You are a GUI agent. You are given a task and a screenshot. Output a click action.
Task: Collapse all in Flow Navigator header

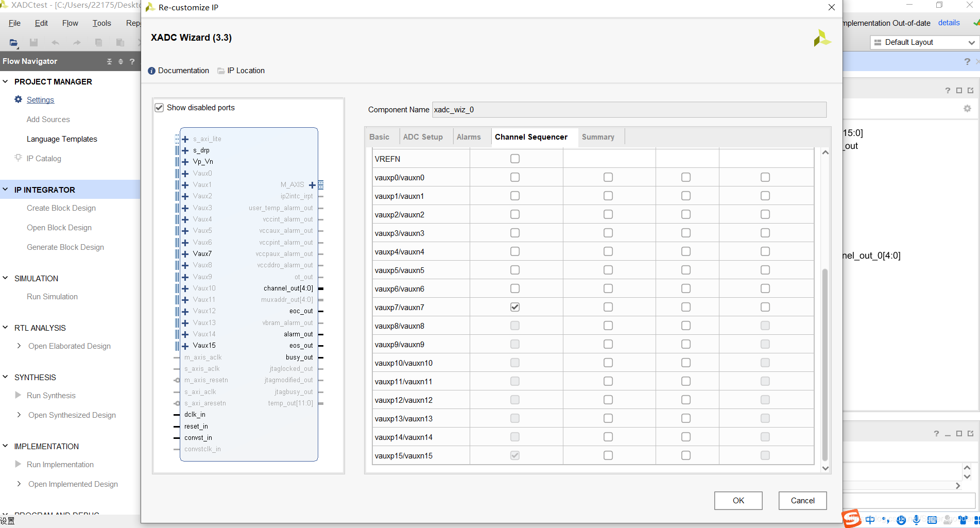tap(109, 61)
